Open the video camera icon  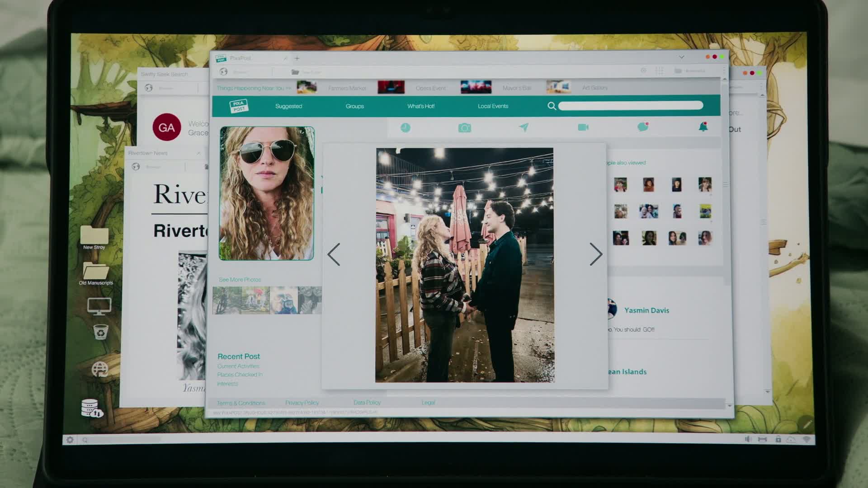click(x=583, y=127)
